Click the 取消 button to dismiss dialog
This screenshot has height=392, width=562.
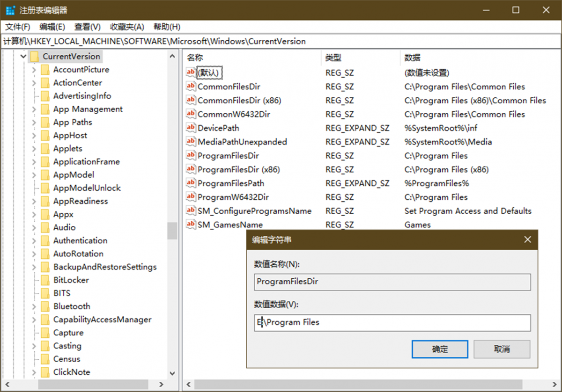click(x=502, y=349)
